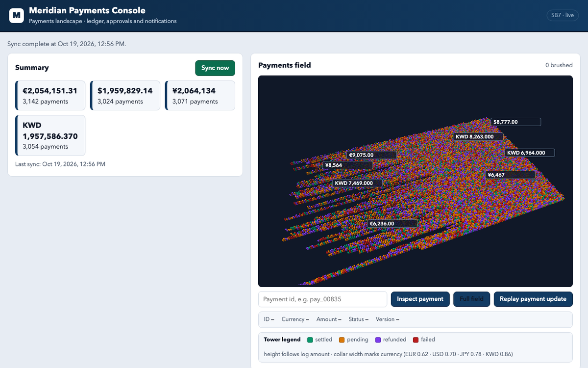
Task: Click the 3,024 payments count
Action: point(121,102)
